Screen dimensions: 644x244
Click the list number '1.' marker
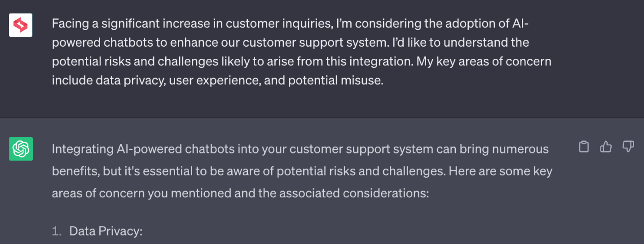point(57,231)
